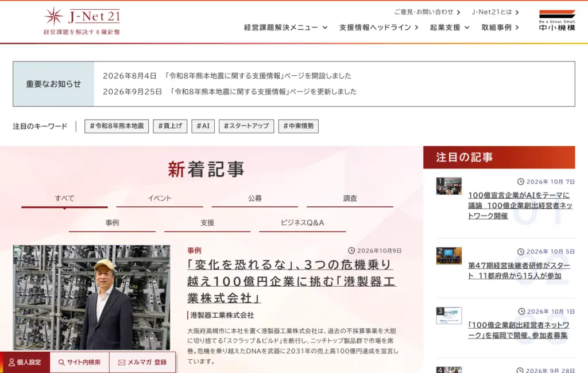Image resolution: width=588 pixels, height=373 pixels.
Task: Open the 100億宣言企業がAIをテーマに議論 article
Action: pyautogui.click(x=520, y=205)
